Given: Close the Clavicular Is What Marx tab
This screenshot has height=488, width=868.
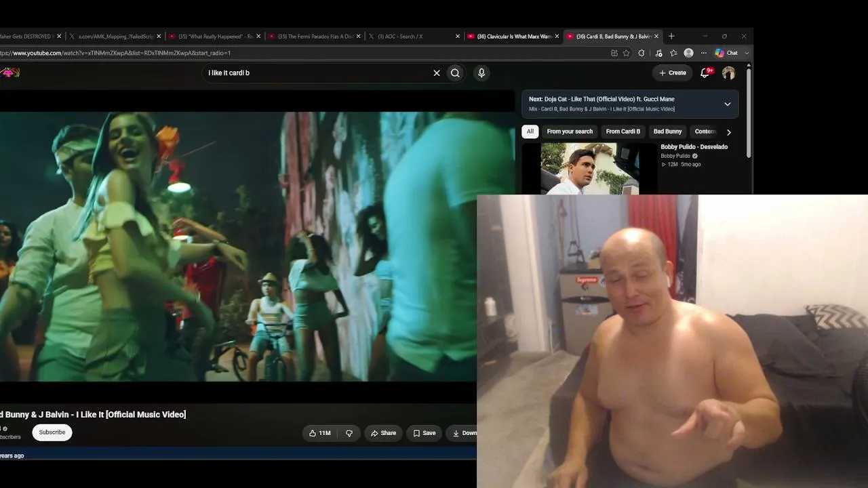Looking at the screenshot, I should (557, 37).
